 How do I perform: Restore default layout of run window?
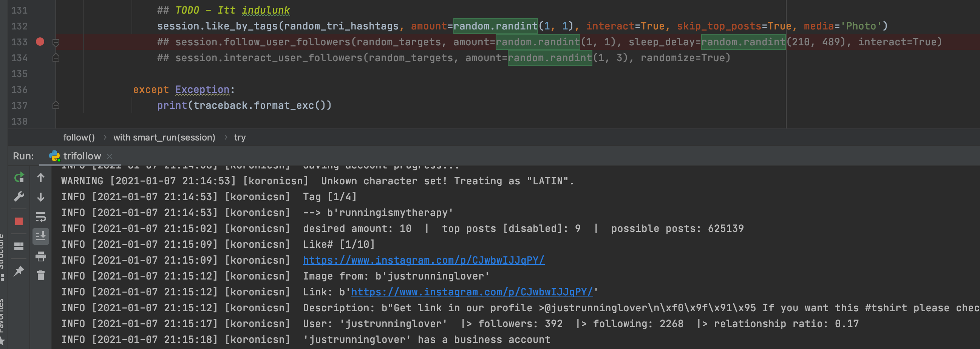coord(18,246)
